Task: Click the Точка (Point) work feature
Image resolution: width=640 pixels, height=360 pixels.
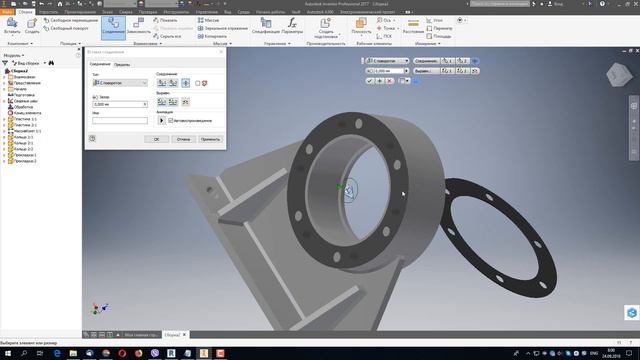Action: pyautogui.click(x=387, y=28)
